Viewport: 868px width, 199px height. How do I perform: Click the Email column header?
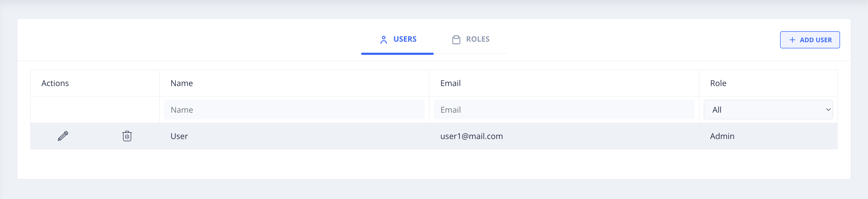[450, 83]
